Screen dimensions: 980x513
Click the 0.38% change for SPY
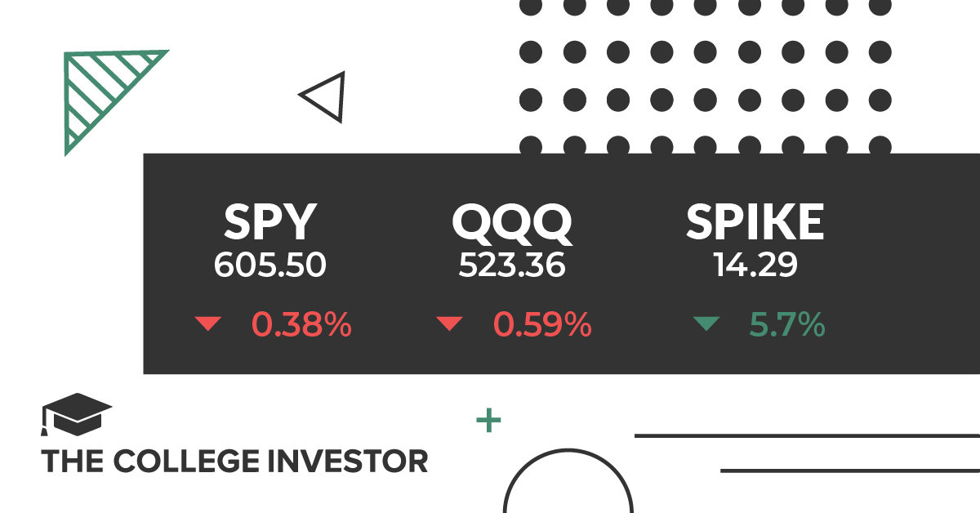coord(301,325)
